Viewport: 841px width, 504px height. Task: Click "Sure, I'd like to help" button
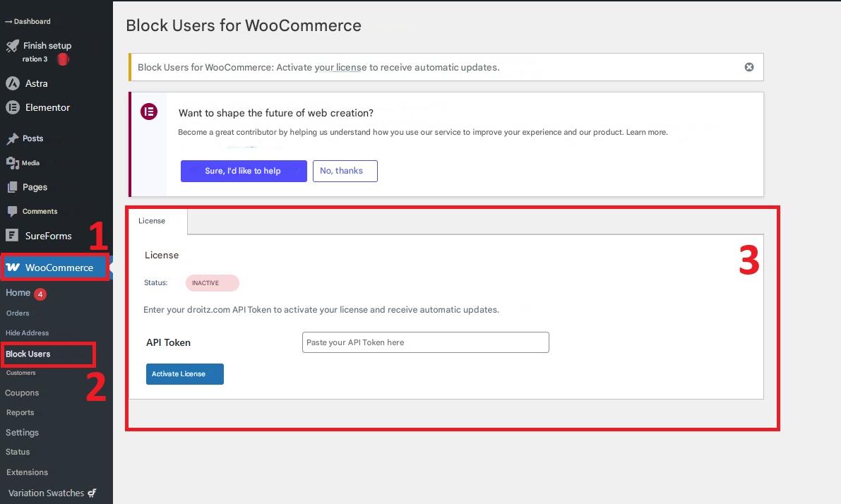point(244,171)
